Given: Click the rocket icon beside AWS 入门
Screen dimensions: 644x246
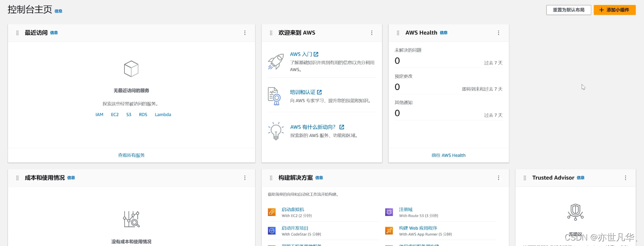Looking at the screenshot, I should point(276,61).
